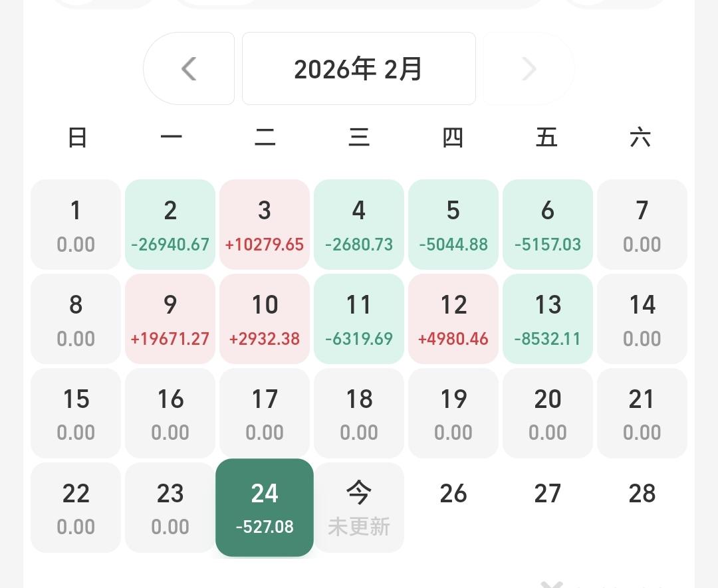This screenshot has width=718, height=588.
Task: Go to next month with right arrow
Action: click(x=529, y=68)
